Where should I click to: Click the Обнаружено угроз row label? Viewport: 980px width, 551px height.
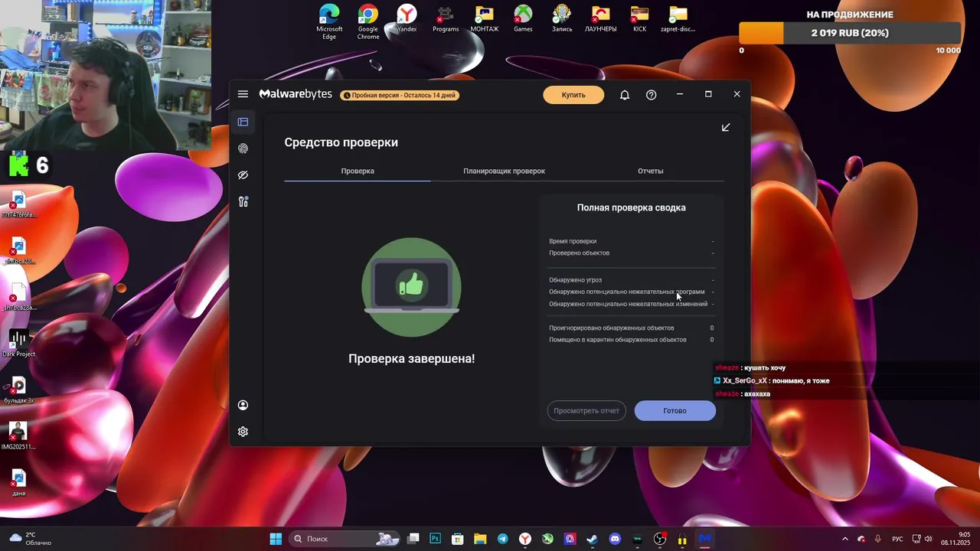[x=575, y=280]
